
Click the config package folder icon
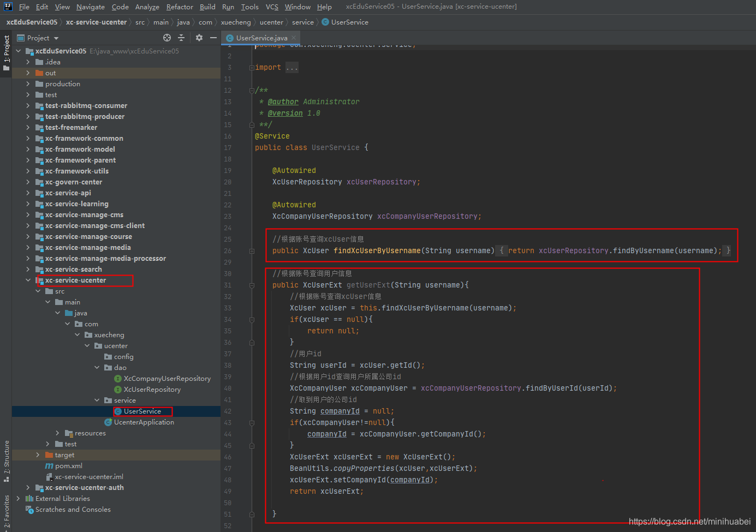[108, 356]
